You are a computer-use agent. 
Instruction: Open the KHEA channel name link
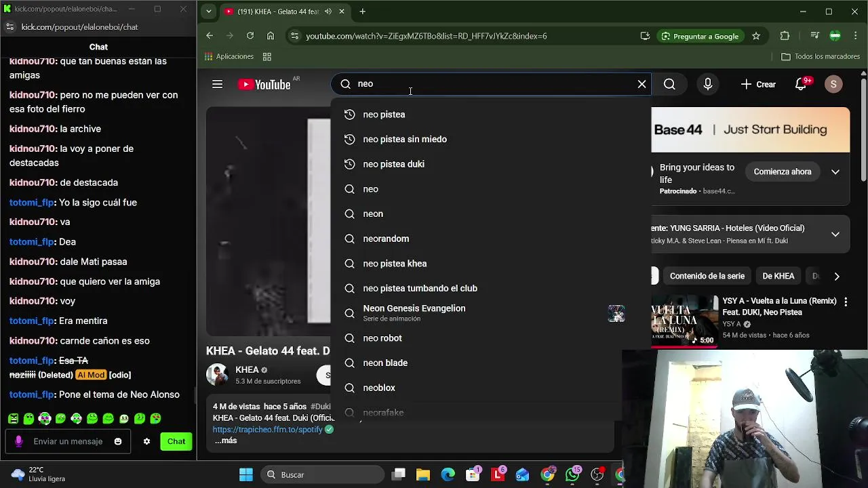[247, 370]
